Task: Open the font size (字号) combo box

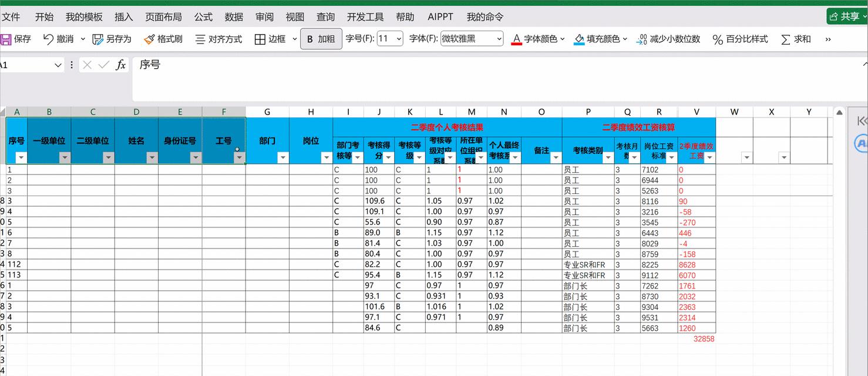Action: pos(390,39)
